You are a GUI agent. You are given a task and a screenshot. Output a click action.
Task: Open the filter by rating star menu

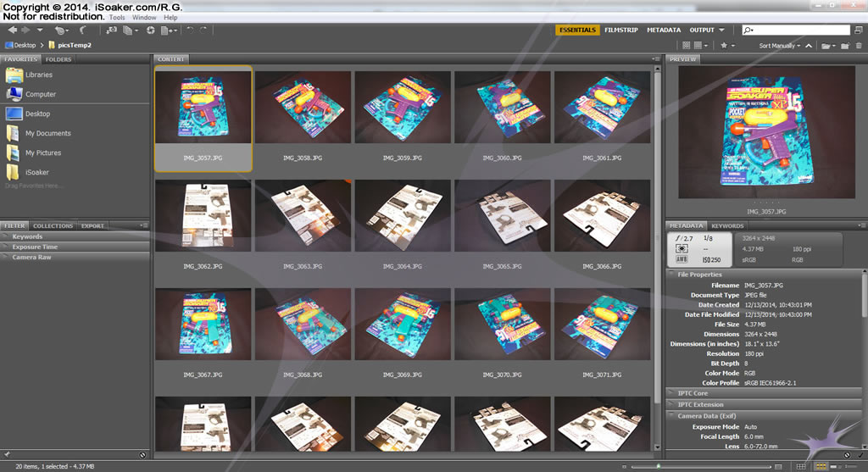(x=727, y=46)
